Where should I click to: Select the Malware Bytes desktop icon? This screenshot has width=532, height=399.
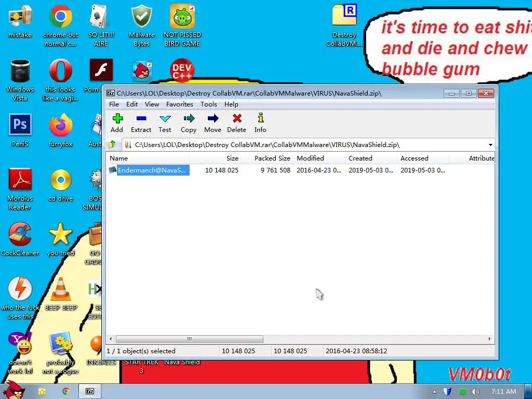[x=142, y=25]
